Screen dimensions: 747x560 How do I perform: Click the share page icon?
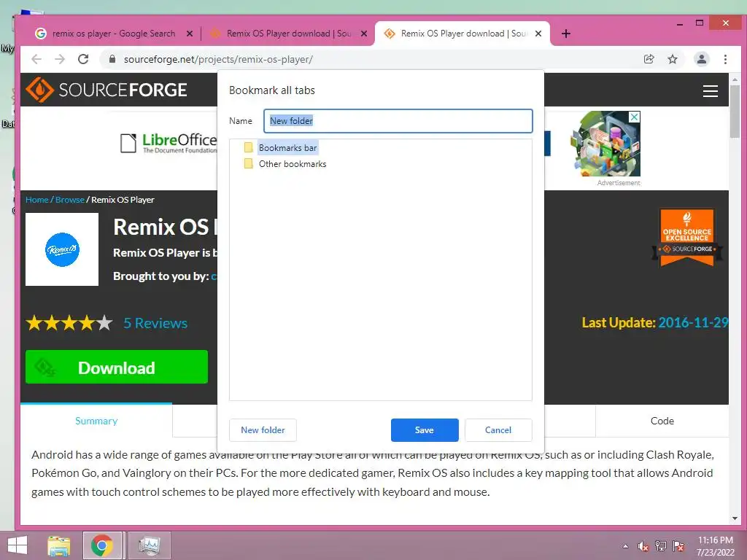coord(649,59)
